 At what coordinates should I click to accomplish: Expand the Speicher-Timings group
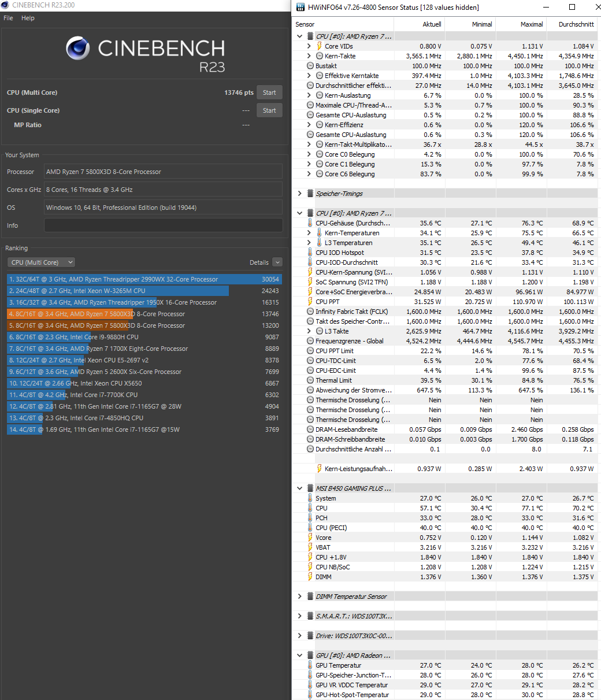299,194
